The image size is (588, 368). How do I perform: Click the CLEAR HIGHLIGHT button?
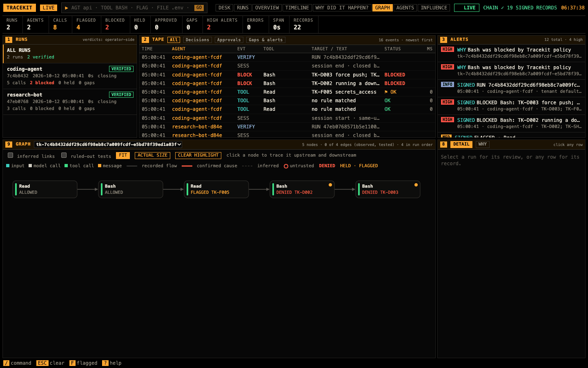pyautogui.click(x=198, y=155)
